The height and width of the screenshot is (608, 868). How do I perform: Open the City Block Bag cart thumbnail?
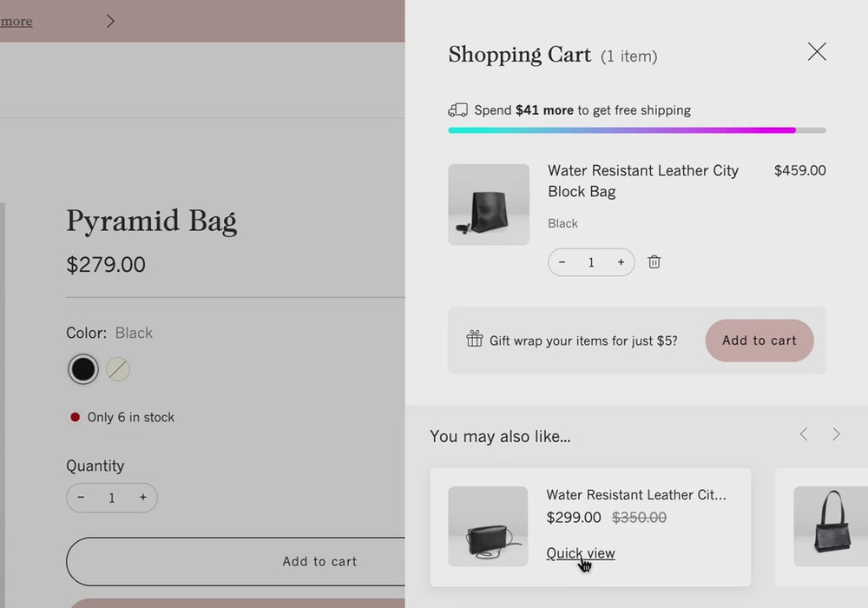(x=489, y=205)
